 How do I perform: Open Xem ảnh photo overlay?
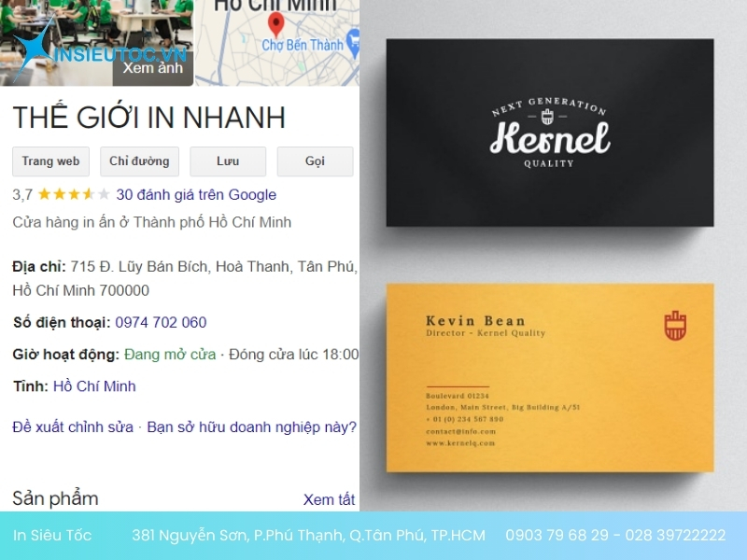[x=153, y=68]
